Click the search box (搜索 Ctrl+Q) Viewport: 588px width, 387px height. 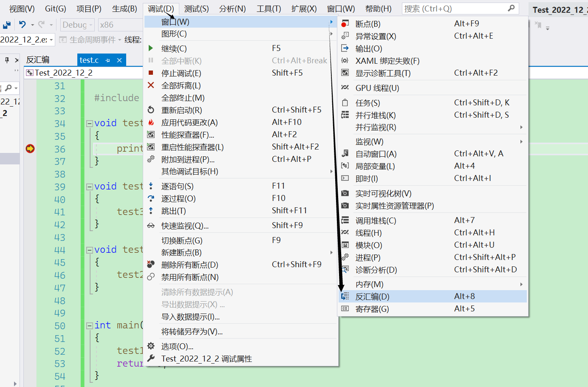460,8
